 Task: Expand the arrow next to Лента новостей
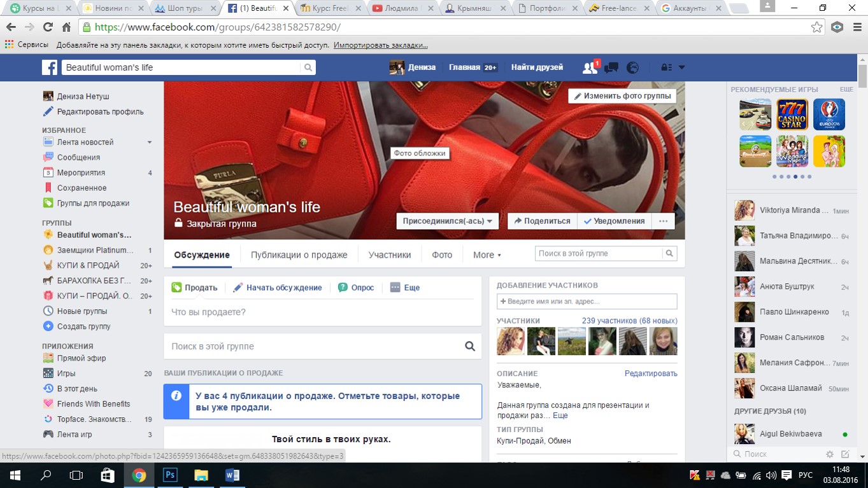[x=150, y=143]
